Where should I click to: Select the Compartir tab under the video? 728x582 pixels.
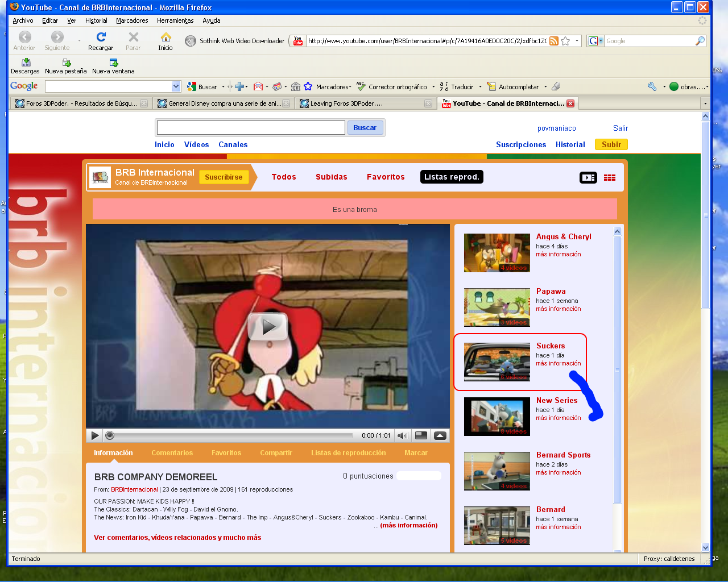tap(276, 453)
